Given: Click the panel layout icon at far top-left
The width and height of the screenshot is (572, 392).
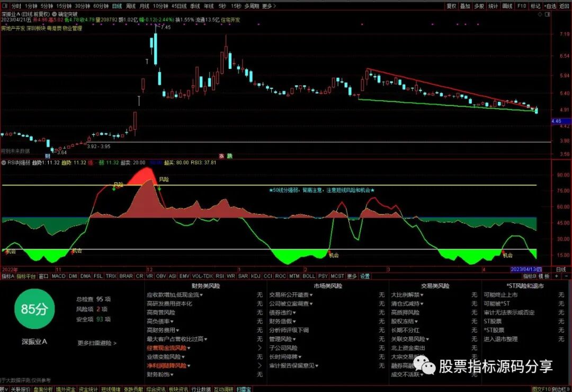Looking at the screenshot, I should click(x=5, y=6).
